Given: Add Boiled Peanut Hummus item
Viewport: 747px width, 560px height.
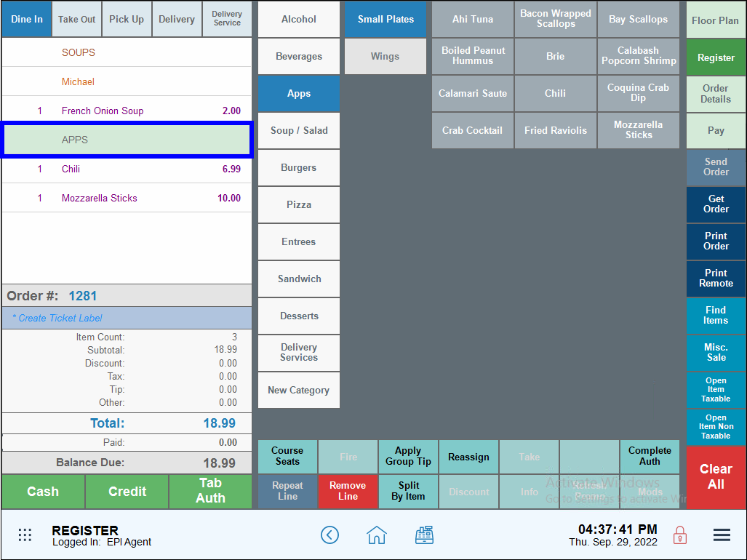Looking at the screenshot, I should pos(473,56).
